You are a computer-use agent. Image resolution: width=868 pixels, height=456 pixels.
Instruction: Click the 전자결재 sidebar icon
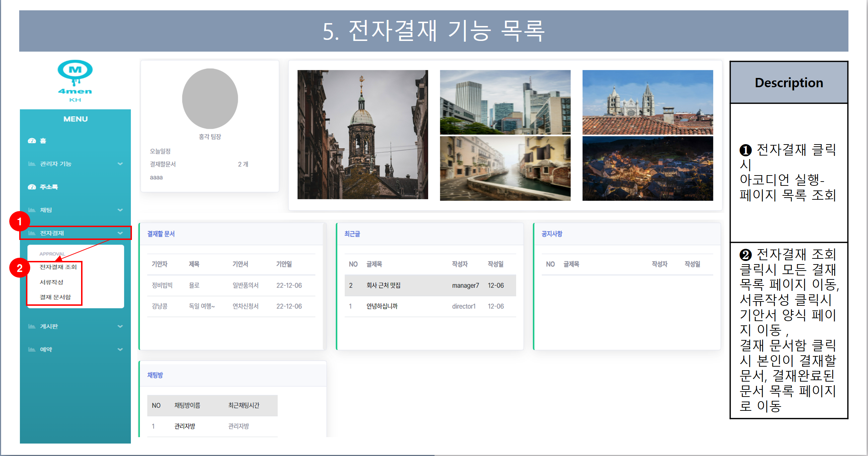point(32,232)
